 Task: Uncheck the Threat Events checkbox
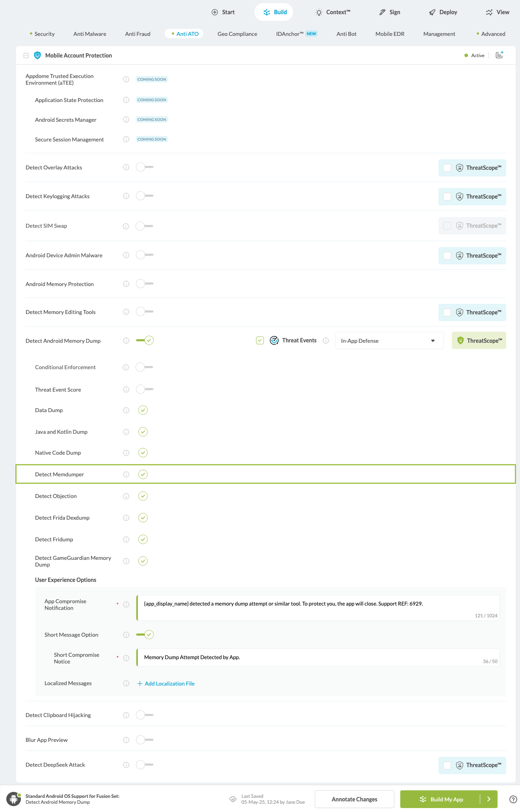pyautogui.click(x=260, y=340)
